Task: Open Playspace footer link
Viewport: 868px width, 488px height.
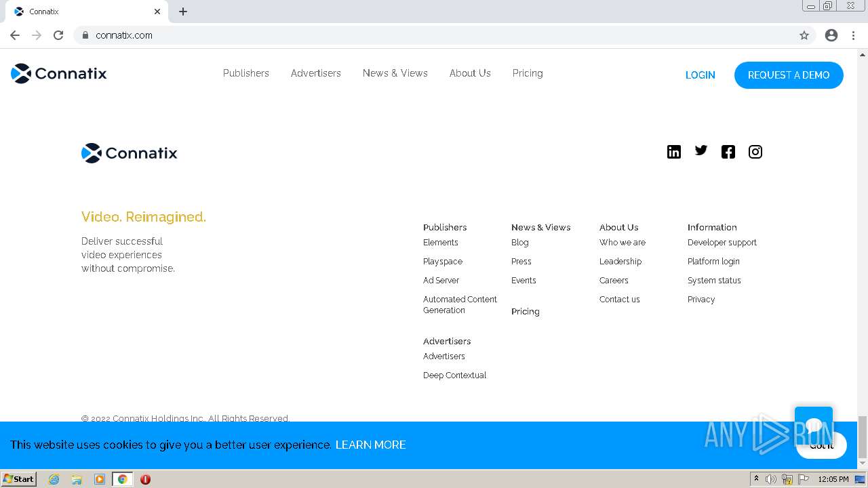Action: click(x=443, y=262)
